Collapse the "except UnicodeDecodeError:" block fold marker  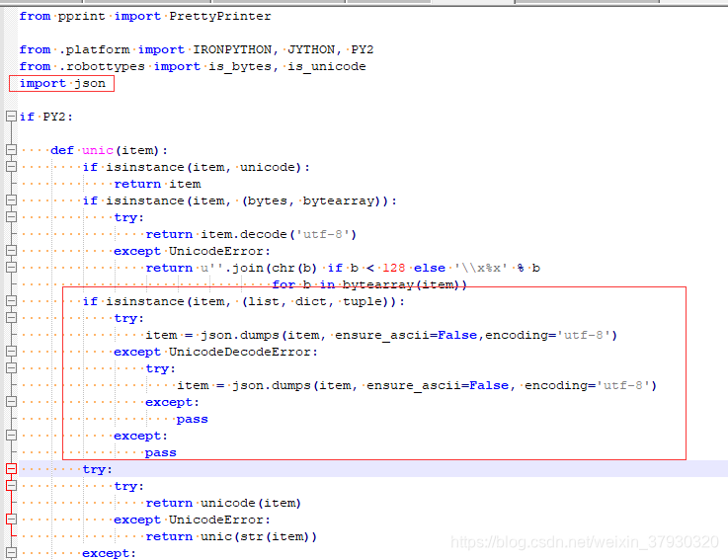11,351
